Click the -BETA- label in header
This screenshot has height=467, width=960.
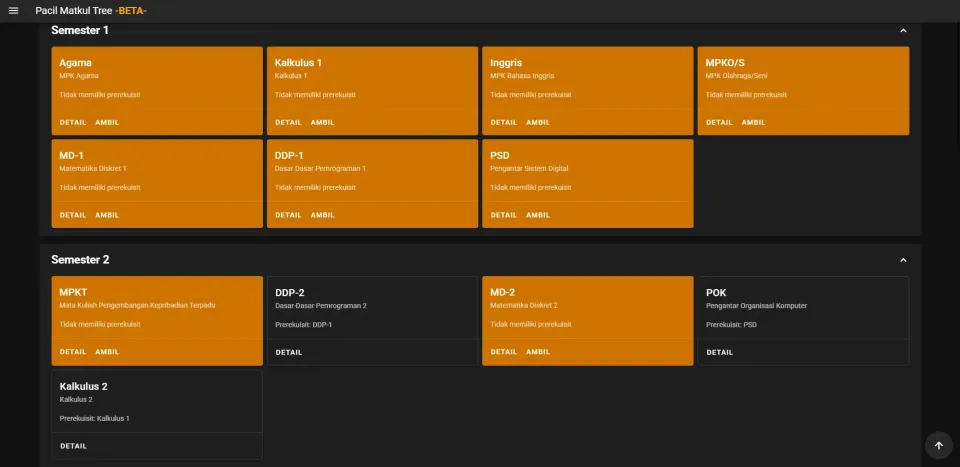coord(131,10)
